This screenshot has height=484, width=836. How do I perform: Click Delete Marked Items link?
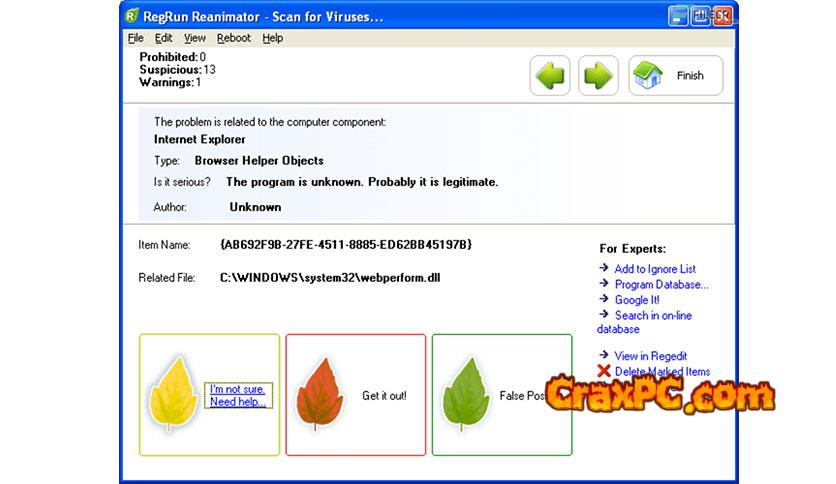tap(662, 372)
